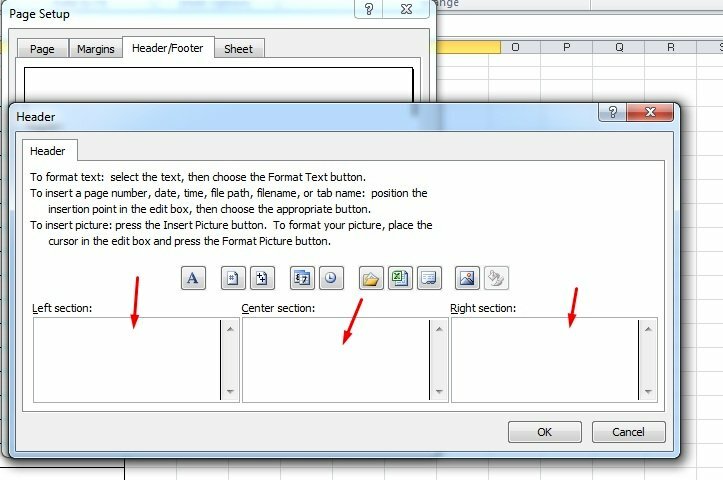The width and height of the screenshot is (723, 480).
Task: Insert Sheet Name tab icon
Action: pos(428,279)
